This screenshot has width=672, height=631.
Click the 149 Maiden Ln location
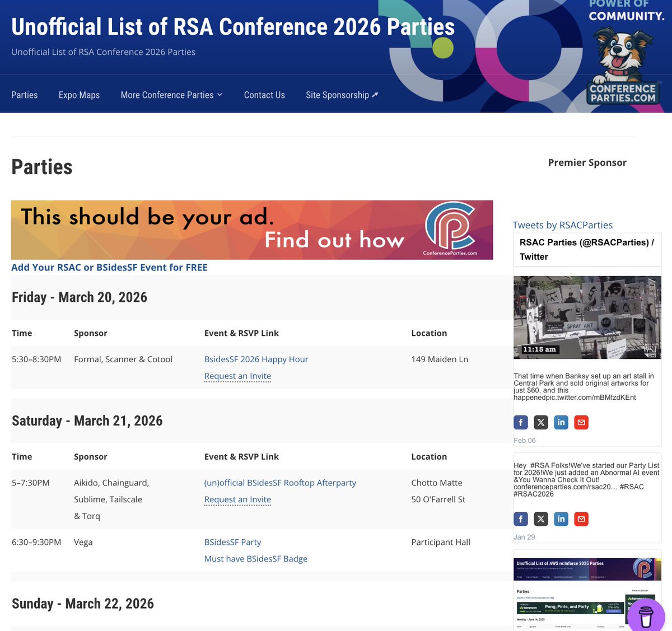coord(440,359)
